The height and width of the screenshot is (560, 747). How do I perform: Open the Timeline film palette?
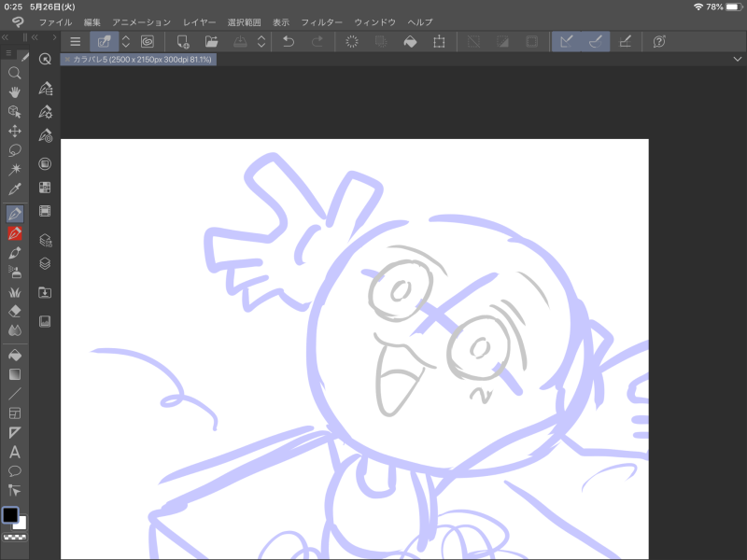[x=45, y=211]
